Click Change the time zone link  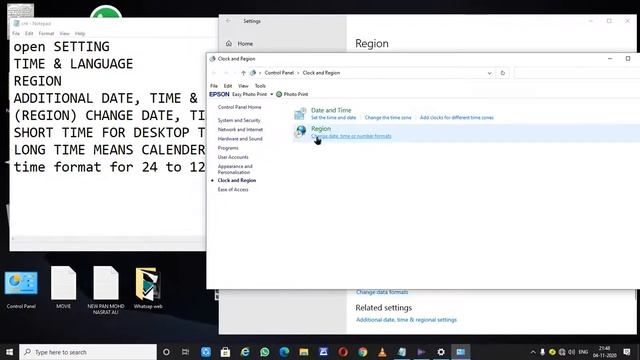388,118
